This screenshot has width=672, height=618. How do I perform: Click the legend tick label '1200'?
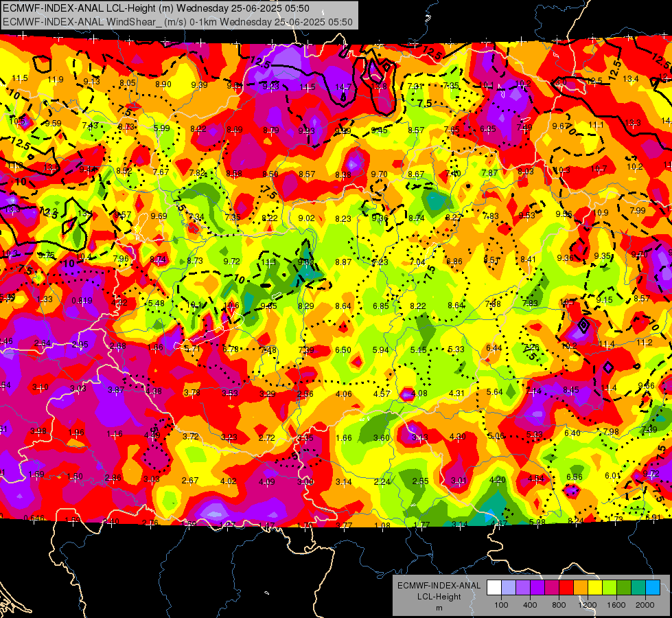click(588, 605)
